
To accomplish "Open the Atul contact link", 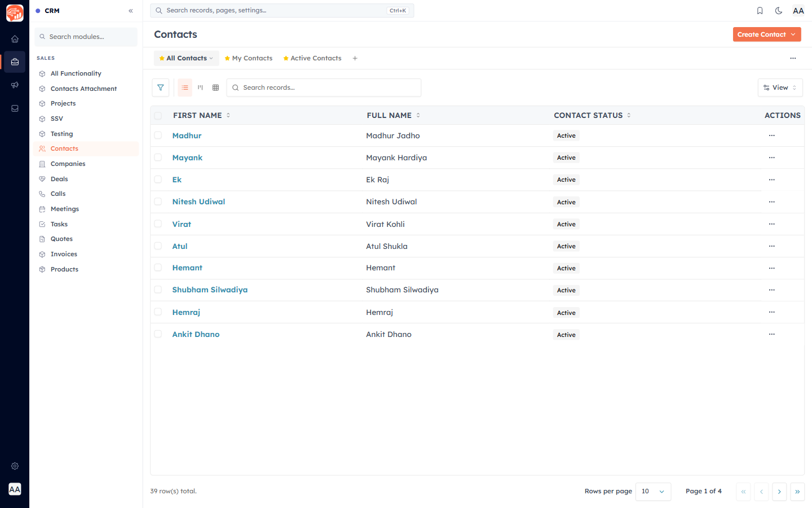I will [180, 246].
